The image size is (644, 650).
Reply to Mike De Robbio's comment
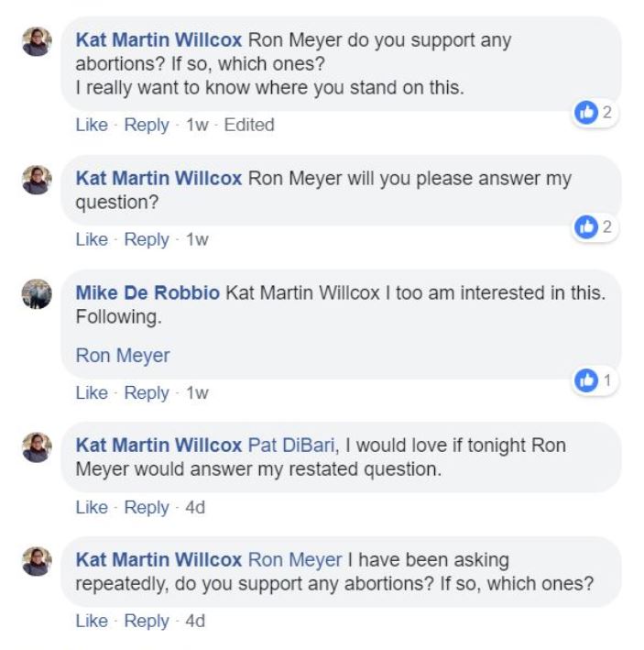(x=147, y=392)
